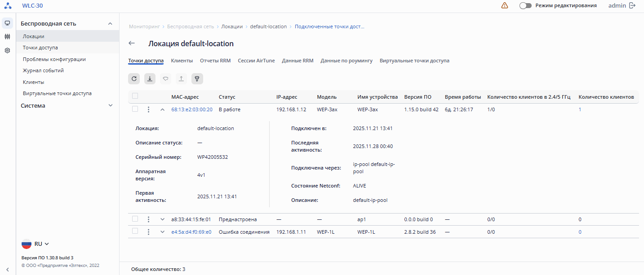This screenshot has width=644, height=275.
Task: Open the table filter icon
Action: pyautogui.click(x=197, y=79)
